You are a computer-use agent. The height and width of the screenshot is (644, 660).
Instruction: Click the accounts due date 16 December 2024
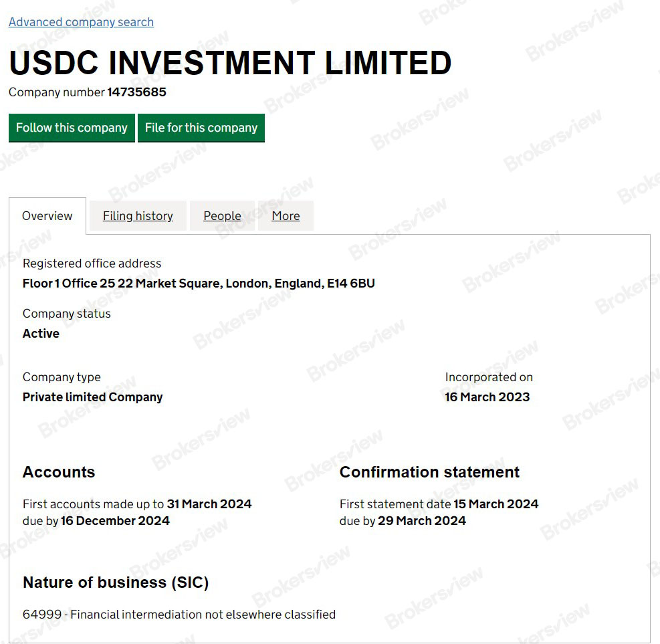pos(115,520)
